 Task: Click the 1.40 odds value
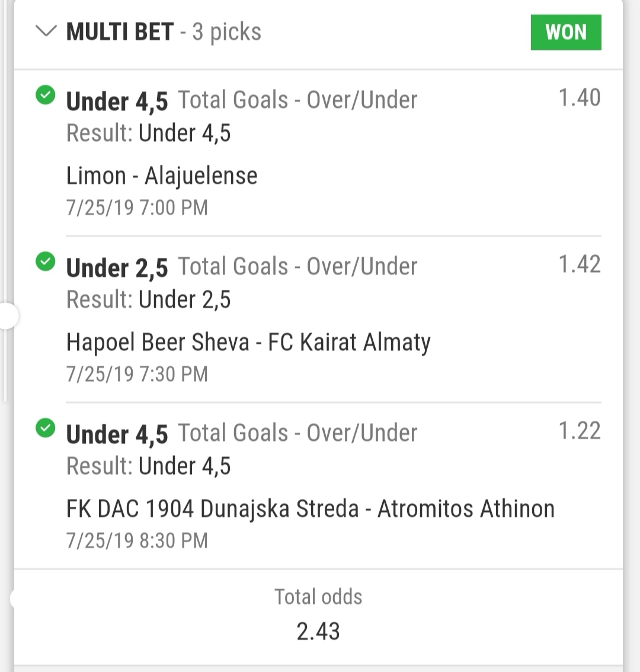point(580,97)
